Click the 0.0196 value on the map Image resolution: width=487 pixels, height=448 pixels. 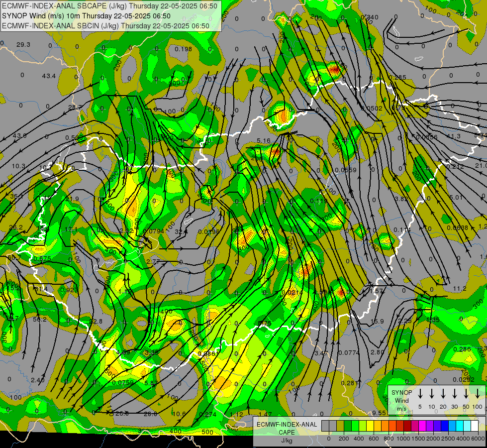coord(209,231)
